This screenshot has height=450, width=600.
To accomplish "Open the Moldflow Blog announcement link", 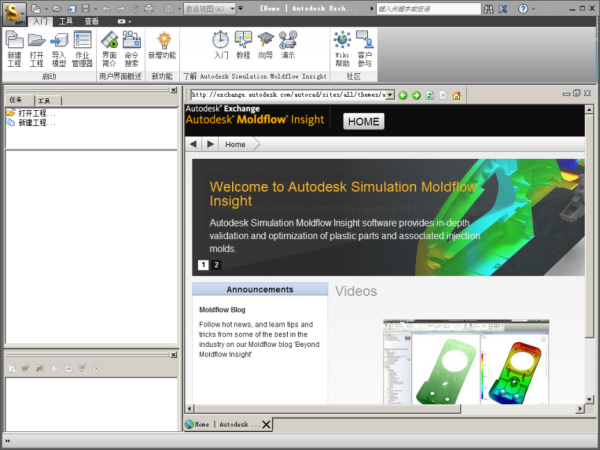I will coord(222,310).
